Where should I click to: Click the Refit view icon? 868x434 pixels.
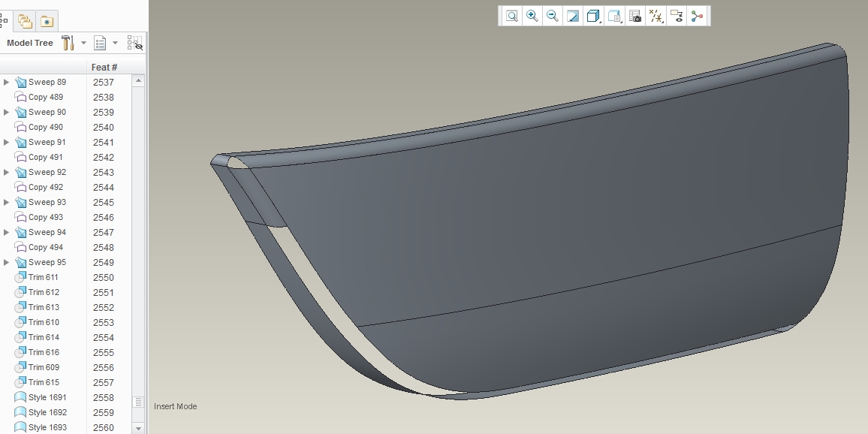click(512, 16)
